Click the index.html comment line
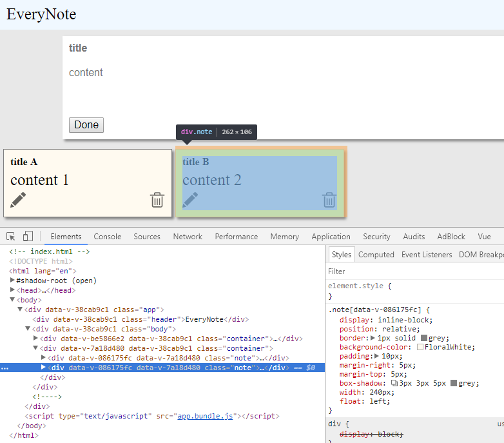Screen dimensions: 504x443 (x=49, y=251)
